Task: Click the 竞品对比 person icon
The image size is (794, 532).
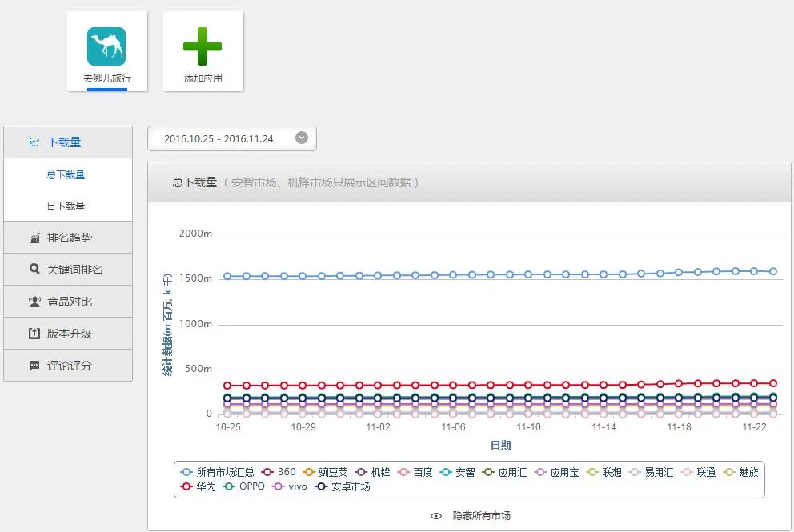Action: click(x=34, y=302)
